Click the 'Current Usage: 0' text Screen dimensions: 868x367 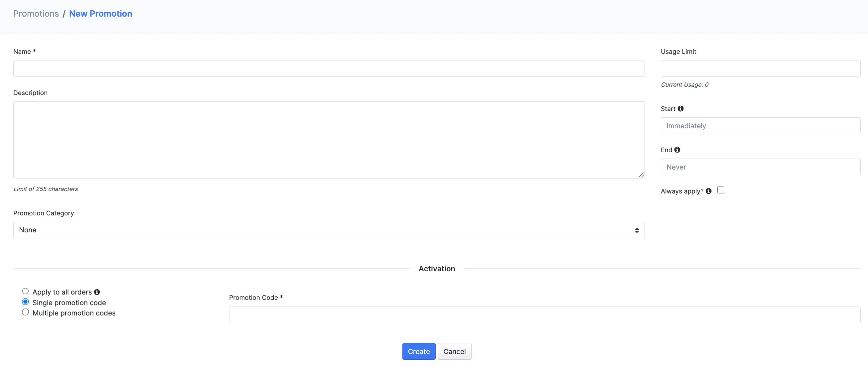[x=684, y=84]
